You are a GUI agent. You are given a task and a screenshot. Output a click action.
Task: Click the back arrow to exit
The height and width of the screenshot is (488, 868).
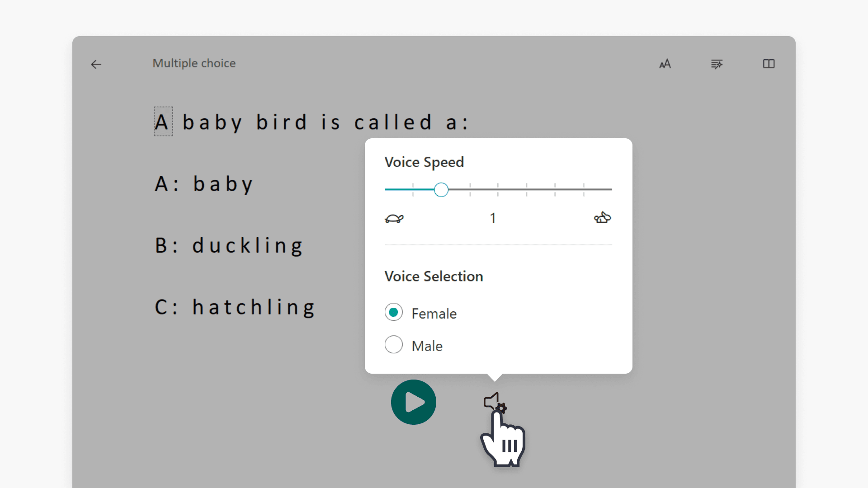coord(96,65)
